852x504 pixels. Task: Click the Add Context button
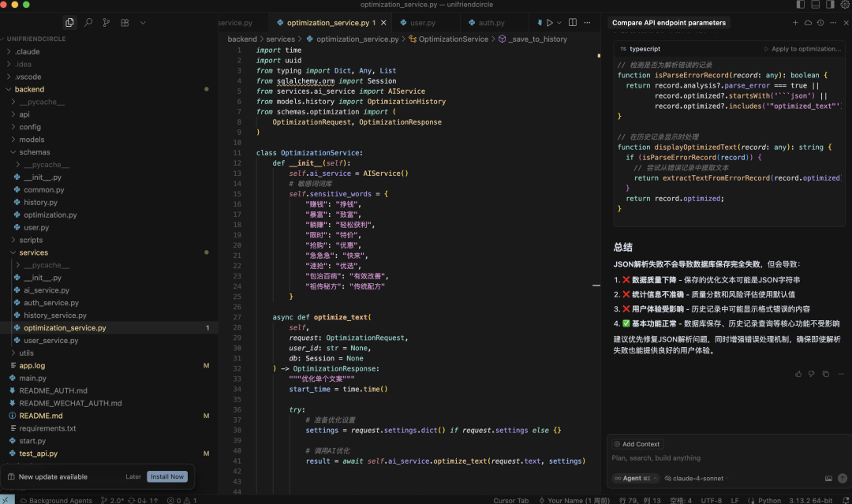pos(636,444)
